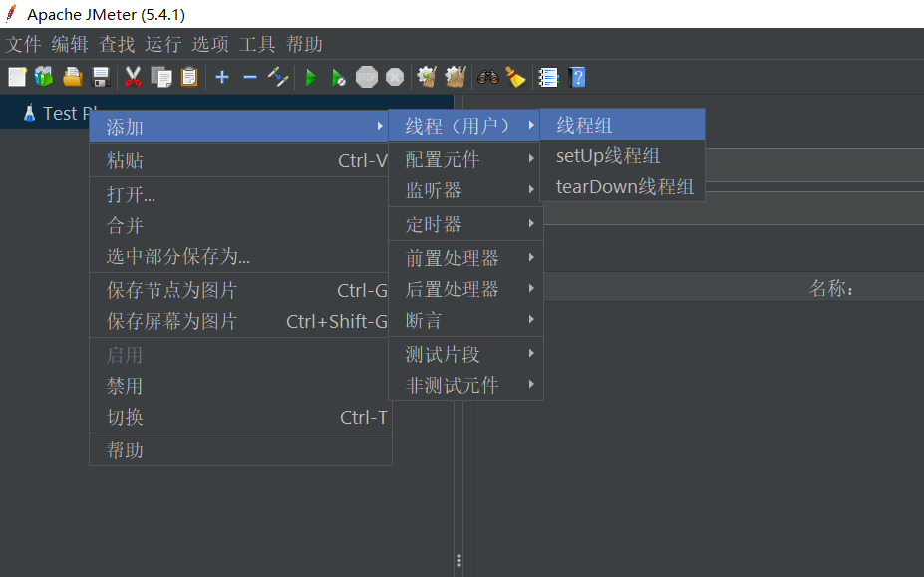Click the New test plan toolbar icon

pos(17,77)
